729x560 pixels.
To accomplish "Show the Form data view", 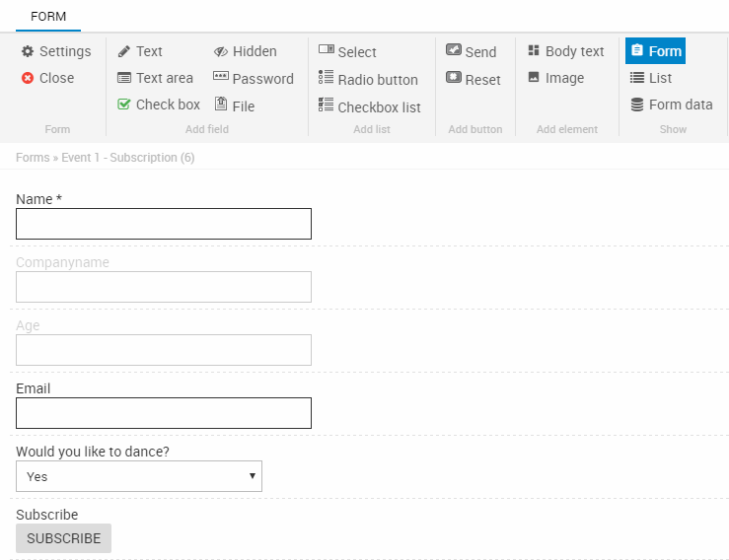I will click(x=671, y=105).
